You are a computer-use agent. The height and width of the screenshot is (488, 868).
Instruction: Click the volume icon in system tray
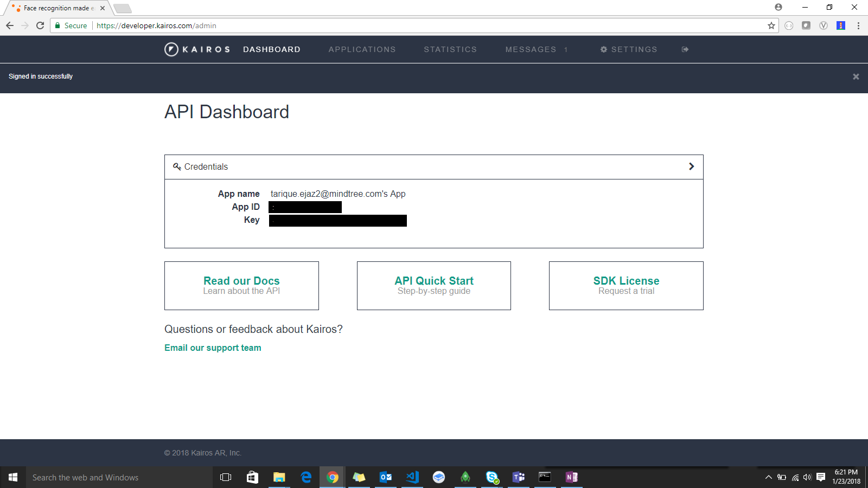(807, 477)
